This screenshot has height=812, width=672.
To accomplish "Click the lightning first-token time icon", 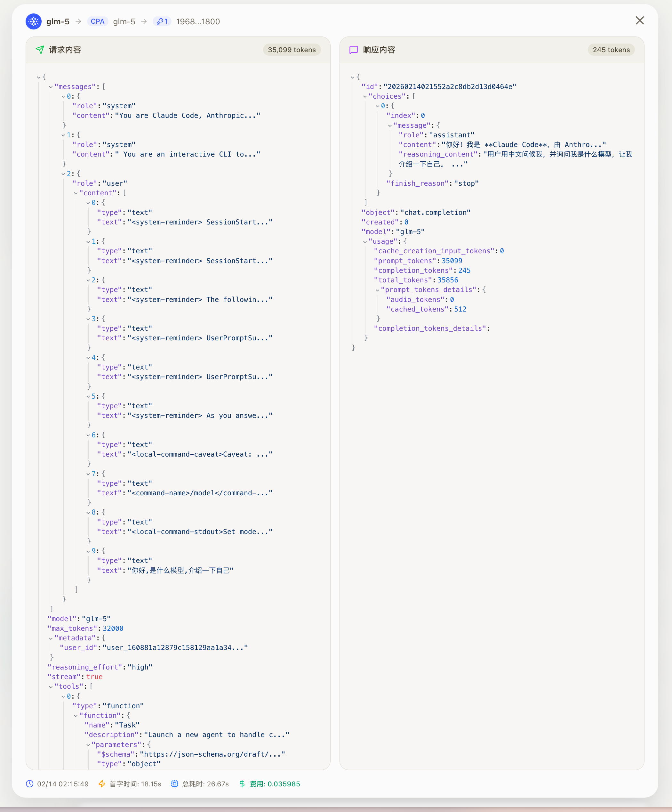I will point(102,784).
